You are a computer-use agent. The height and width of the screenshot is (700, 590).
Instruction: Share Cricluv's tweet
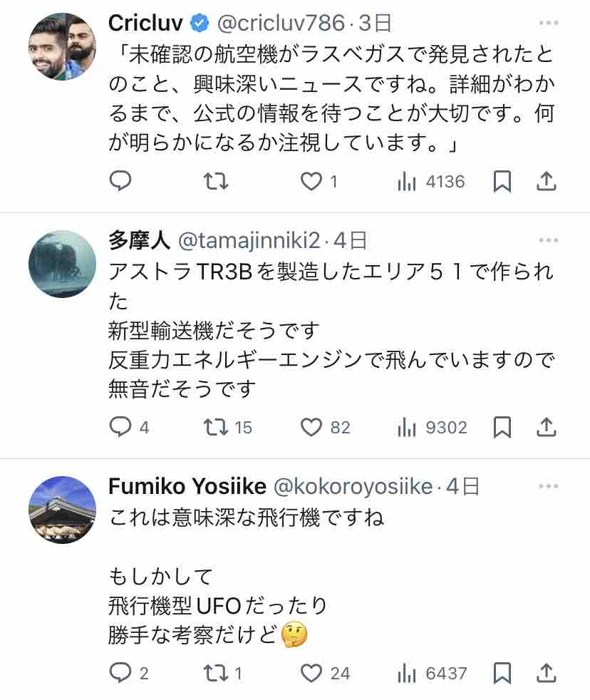tap(546, 182)
